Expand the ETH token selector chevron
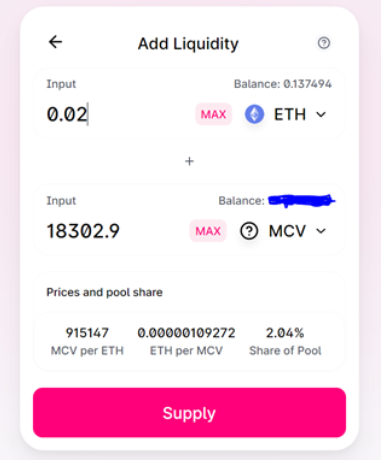Viewport: 386px width, 474px height. pos(321,115)
